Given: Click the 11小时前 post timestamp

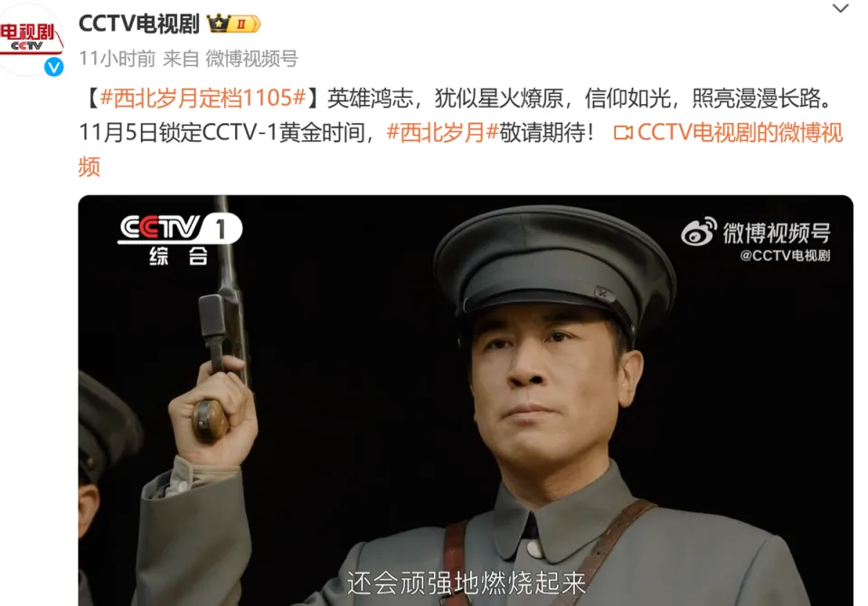Looking at the screenshot, I should click(117, 58).
